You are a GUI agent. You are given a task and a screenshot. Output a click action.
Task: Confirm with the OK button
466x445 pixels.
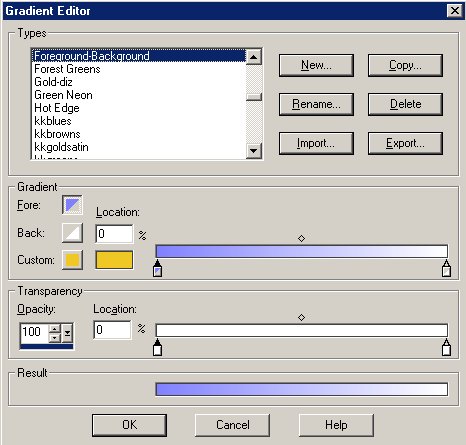tap(129, 425)
